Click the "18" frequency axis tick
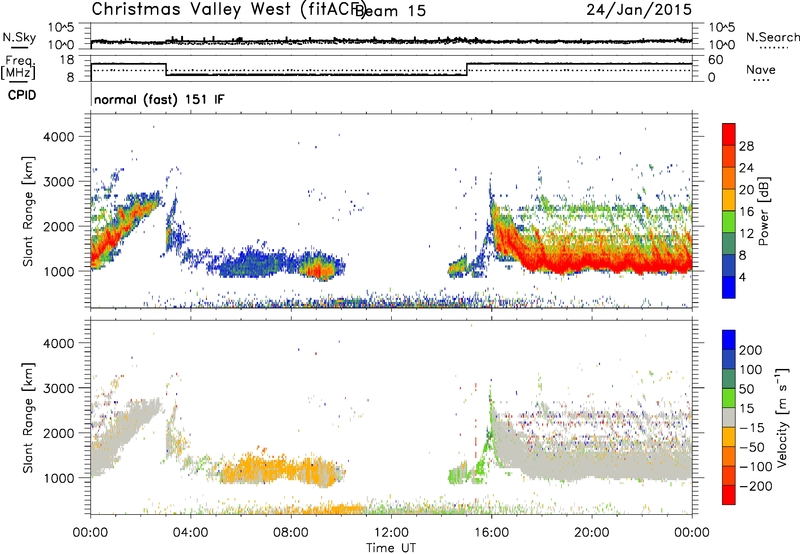The image size is (800, 554). [x=67, y=60]
